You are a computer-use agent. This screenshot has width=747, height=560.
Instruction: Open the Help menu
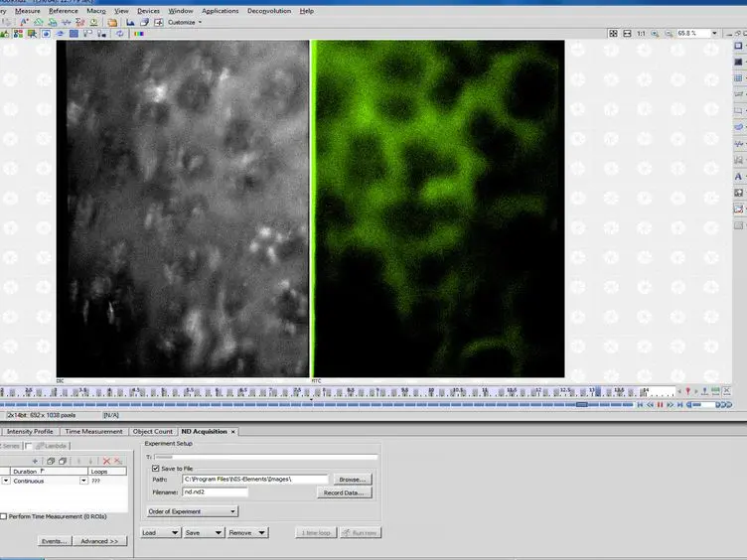[306, 11]
